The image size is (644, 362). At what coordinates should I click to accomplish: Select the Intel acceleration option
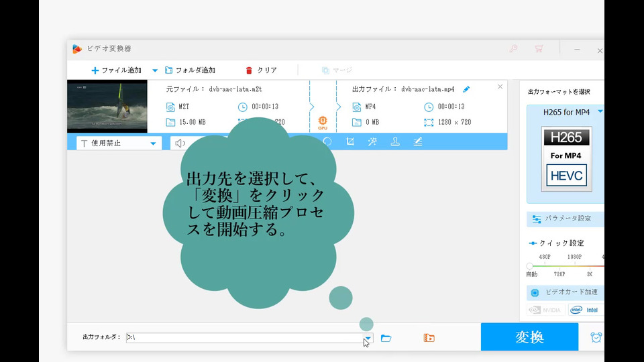coord(586,310)
